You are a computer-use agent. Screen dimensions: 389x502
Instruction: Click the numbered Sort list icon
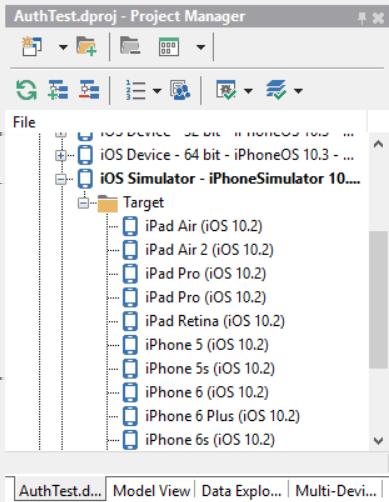[x=135, y=90]
